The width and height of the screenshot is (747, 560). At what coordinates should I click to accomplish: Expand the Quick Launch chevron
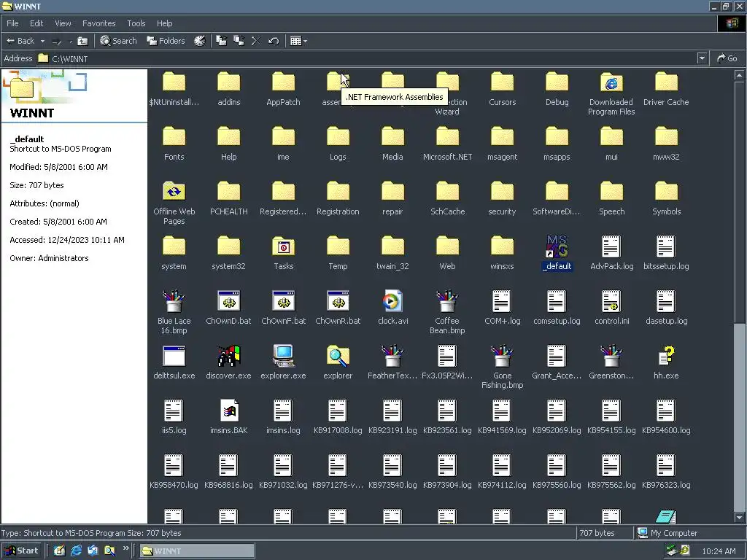click(125, 548)
